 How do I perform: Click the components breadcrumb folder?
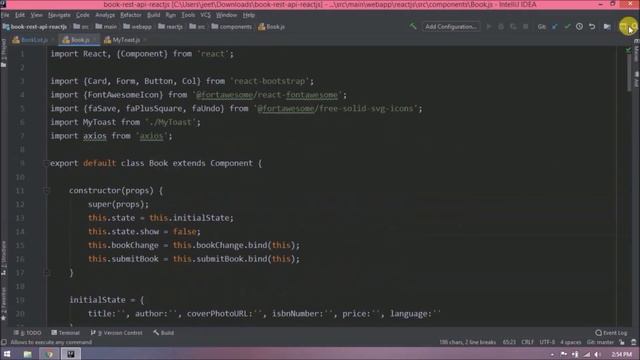(231, 27)
